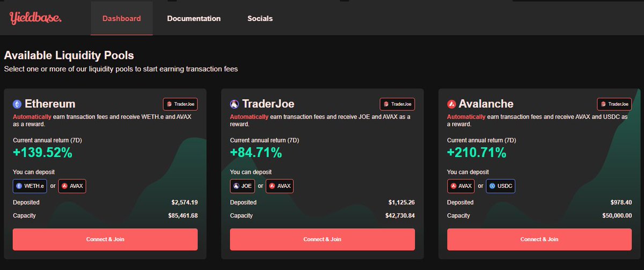Screen dimensions: 644x270
Task: Select AVAX deposit token in TraderJoe pool
Action: point(280,186)
